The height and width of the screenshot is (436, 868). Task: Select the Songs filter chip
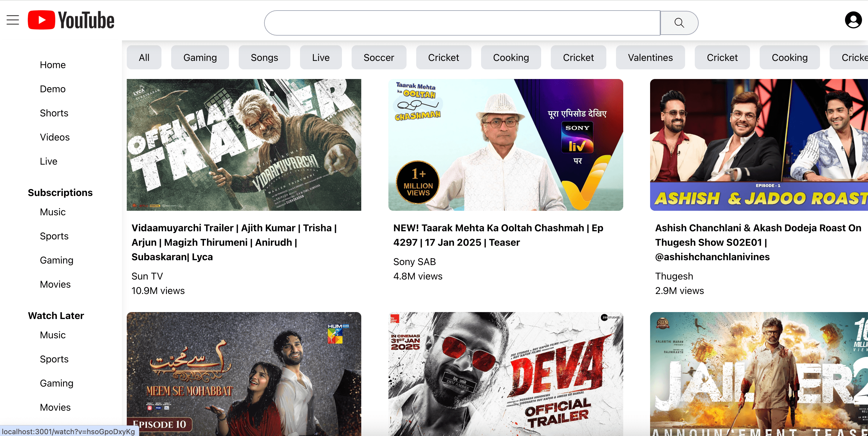pos(264,58)
